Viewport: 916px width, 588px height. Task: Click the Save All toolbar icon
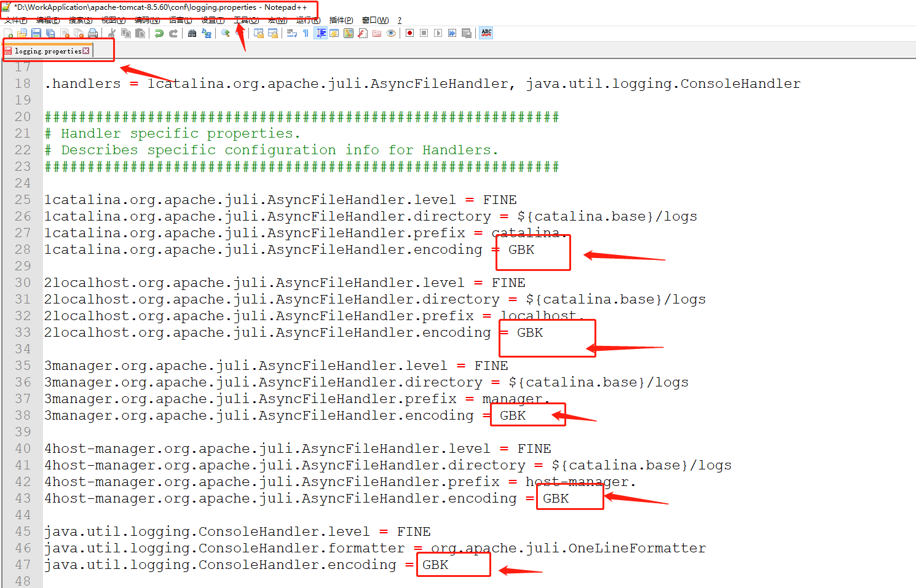(50, 33)
